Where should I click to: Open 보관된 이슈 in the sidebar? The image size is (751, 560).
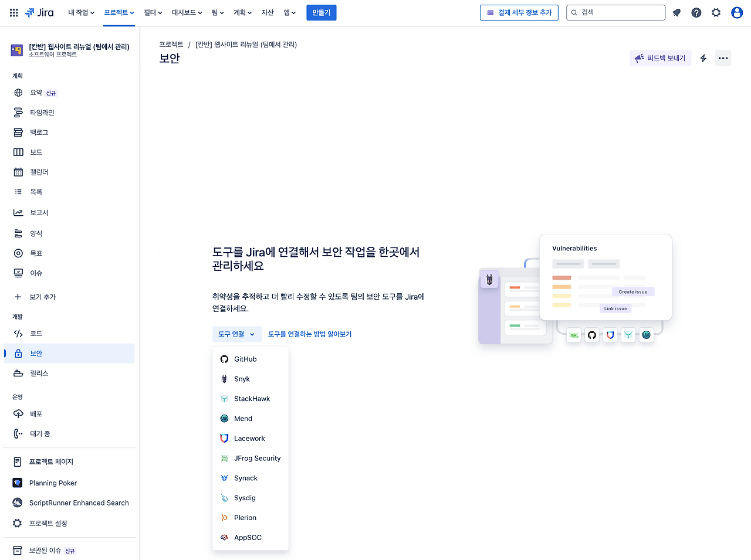pos(69,551)
